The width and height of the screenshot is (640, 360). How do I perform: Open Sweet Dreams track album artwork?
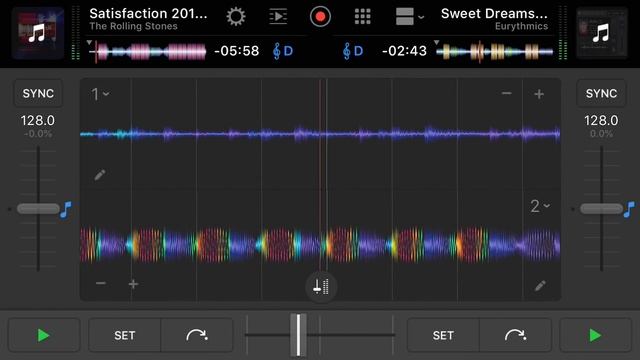coord(602,33)
